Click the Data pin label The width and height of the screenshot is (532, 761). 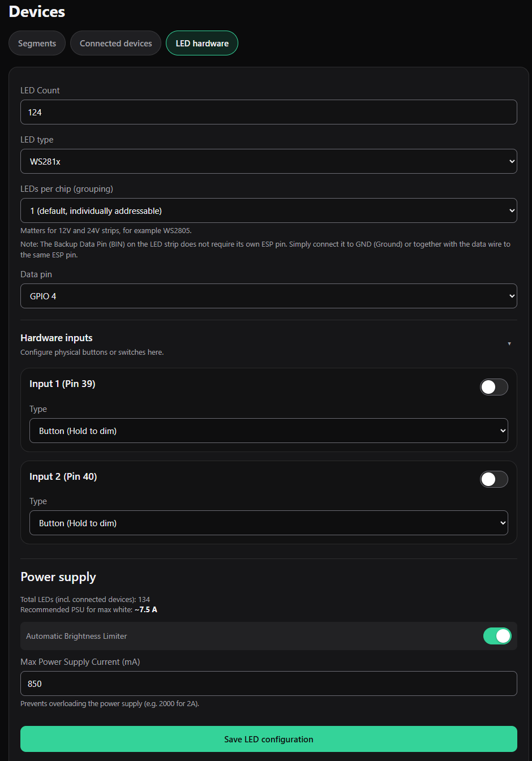pos(36,274)
